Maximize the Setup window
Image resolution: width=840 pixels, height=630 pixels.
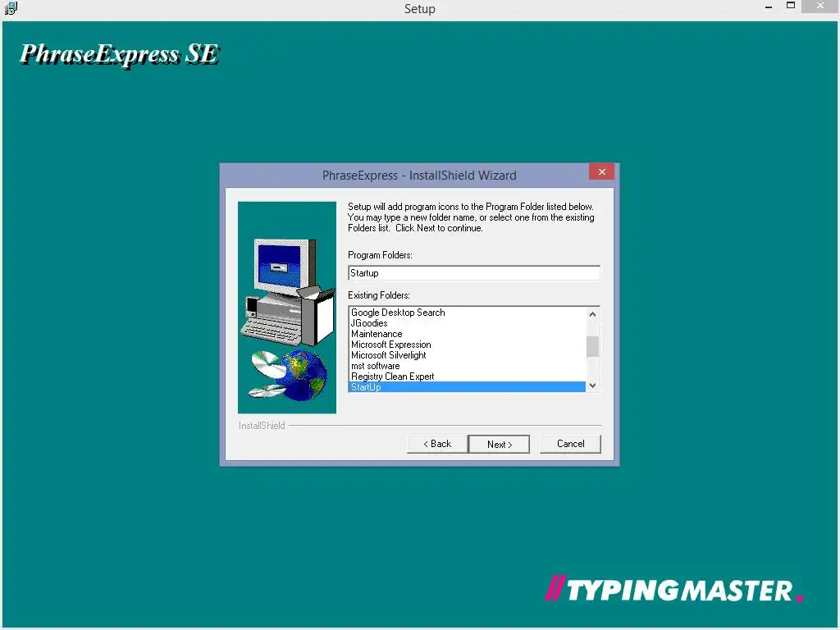(x=791, y=6)
